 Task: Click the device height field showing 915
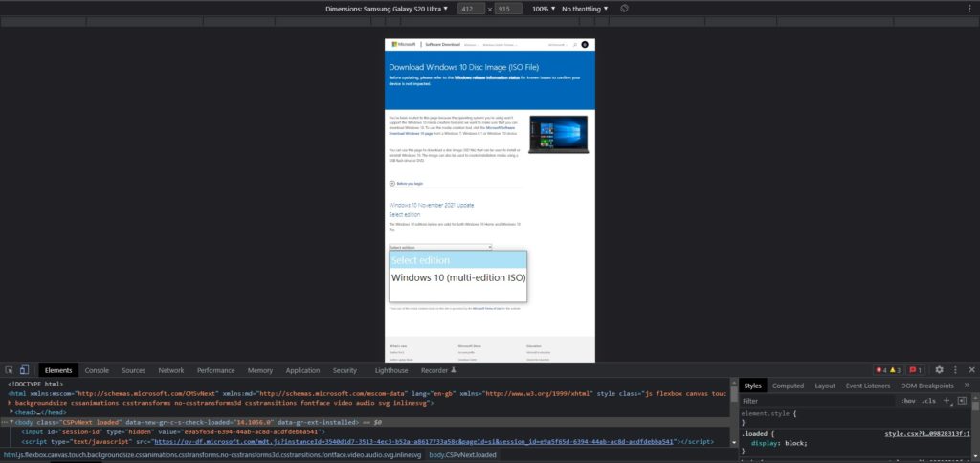click(x=508, y=9)
